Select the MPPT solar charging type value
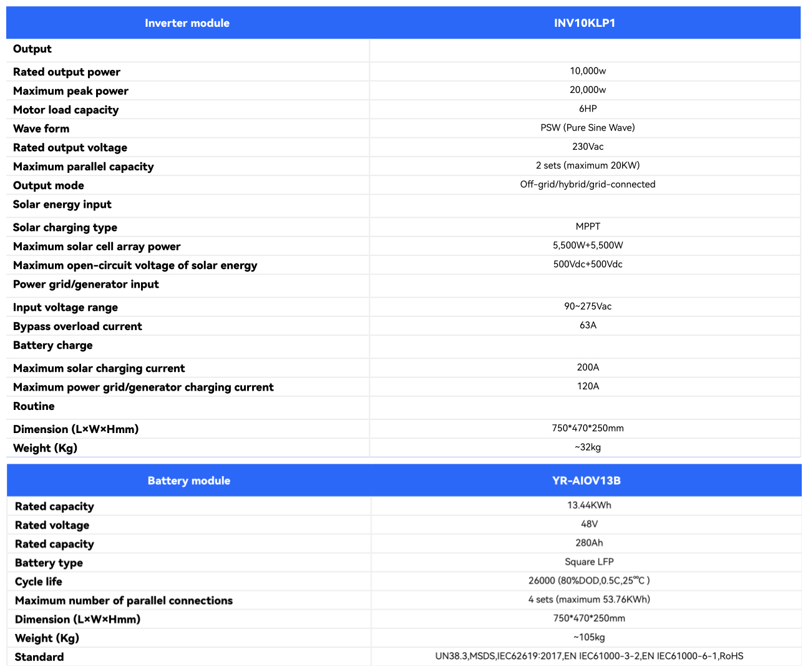 588,226
